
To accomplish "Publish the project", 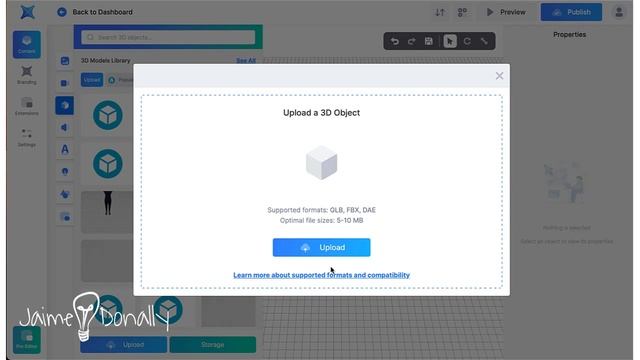I will coord(571,12).
